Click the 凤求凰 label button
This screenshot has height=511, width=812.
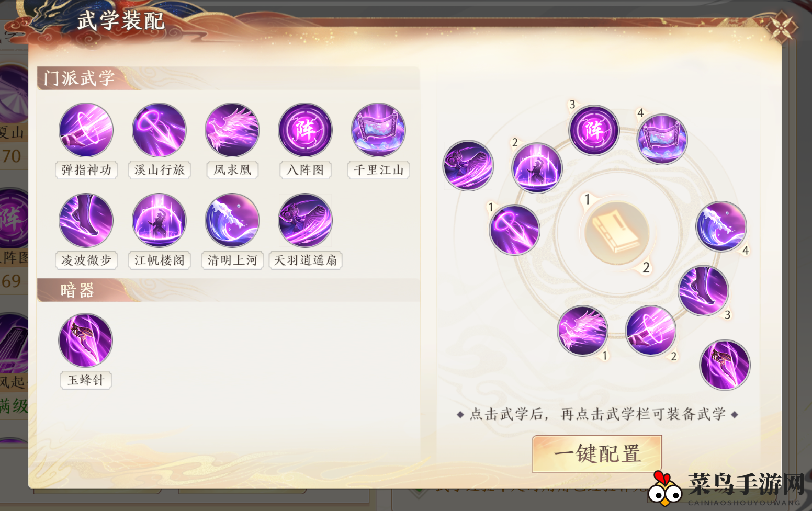point(232,170)
